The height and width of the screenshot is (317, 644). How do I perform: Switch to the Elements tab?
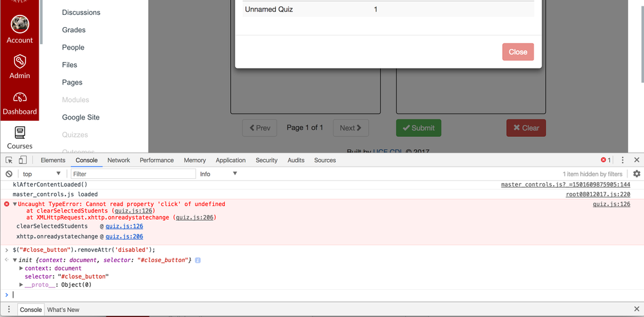coord(53,160)
